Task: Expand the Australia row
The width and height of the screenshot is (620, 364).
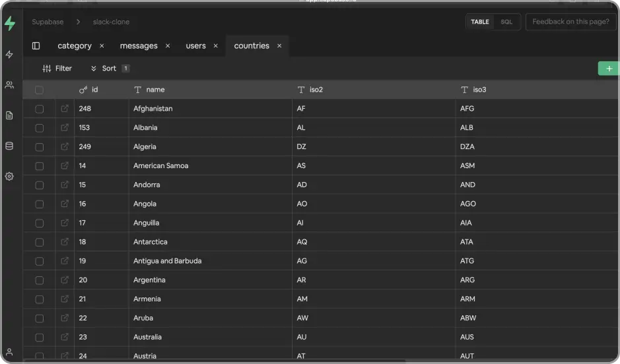Action: click(x=65, y=337)
